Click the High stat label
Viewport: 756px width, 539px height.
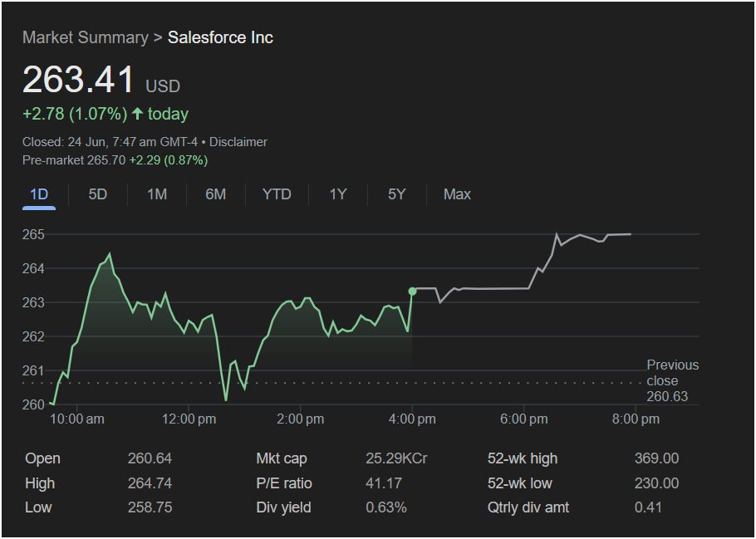pyautogui.click(x=40, y=483)
